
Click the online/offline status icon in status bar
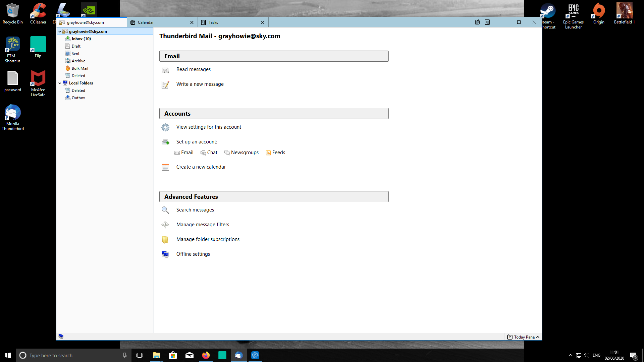pyautogui.click(x=61, y=336)
